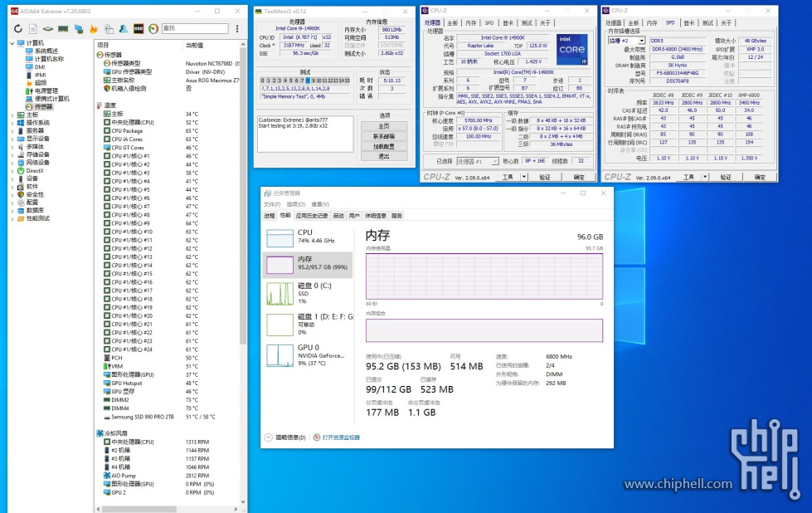Launch the AIDA64 flame stability test icon
812x513 pixels.
tap(94, 29)
